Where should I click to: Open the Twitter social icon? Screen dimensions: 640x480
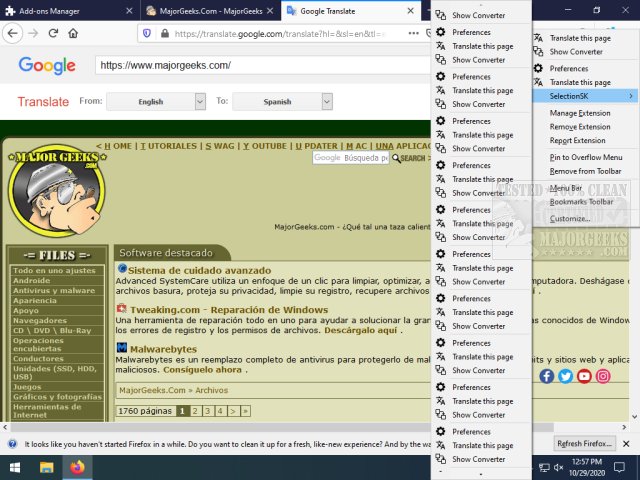pyautogui.click(x=565, y=376)
